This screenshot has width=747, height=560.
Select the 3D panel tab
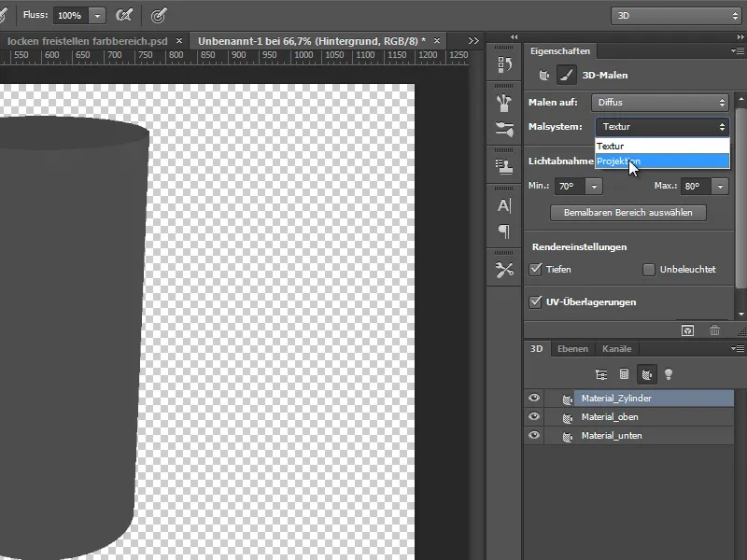(x=536, y=348)
